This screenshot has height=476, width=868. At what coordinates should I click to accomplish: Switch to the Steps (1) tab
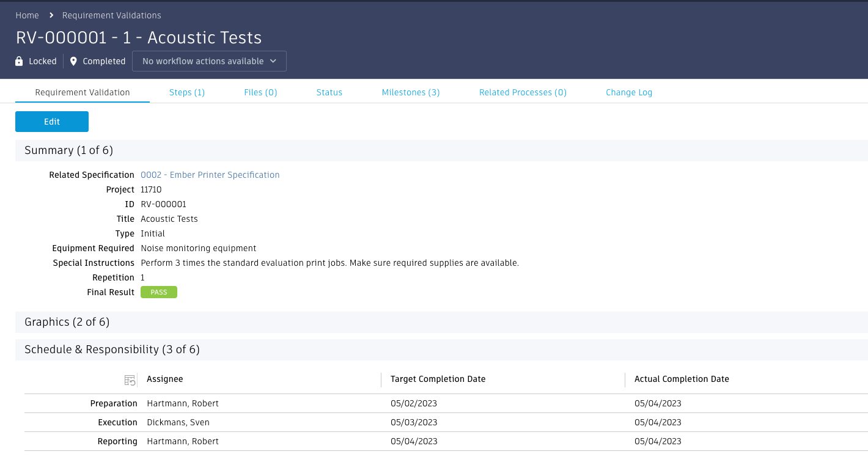pyautogui.click(x=187, y=92)
